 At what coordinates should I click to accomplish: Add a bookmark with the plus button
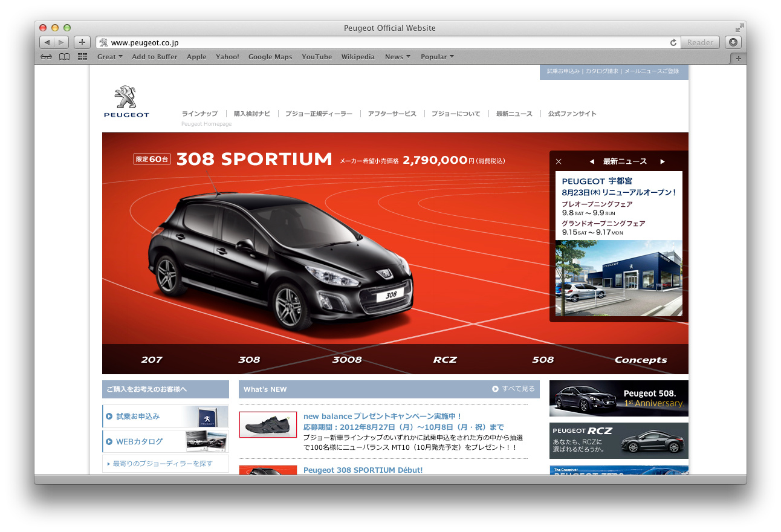(82, 42)
